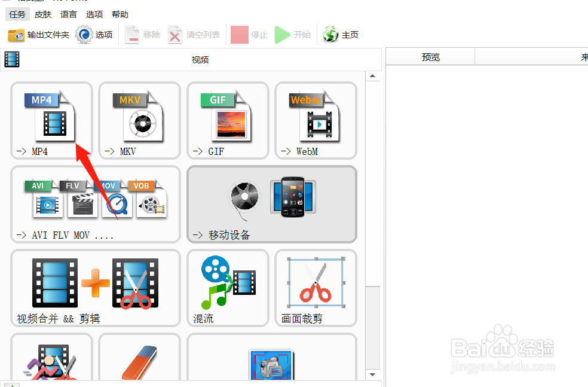Open the 选项 menu in menu bar
Image resolution: width=588 pixels, height=387 pixels.
pyautogui.click(x=94, y=14)
